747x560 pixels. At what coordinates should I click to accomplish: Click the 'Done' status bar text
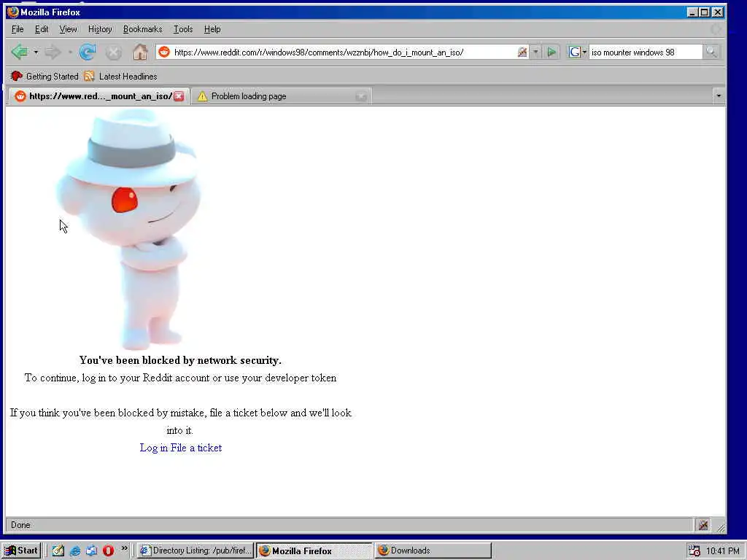(20, 525)
